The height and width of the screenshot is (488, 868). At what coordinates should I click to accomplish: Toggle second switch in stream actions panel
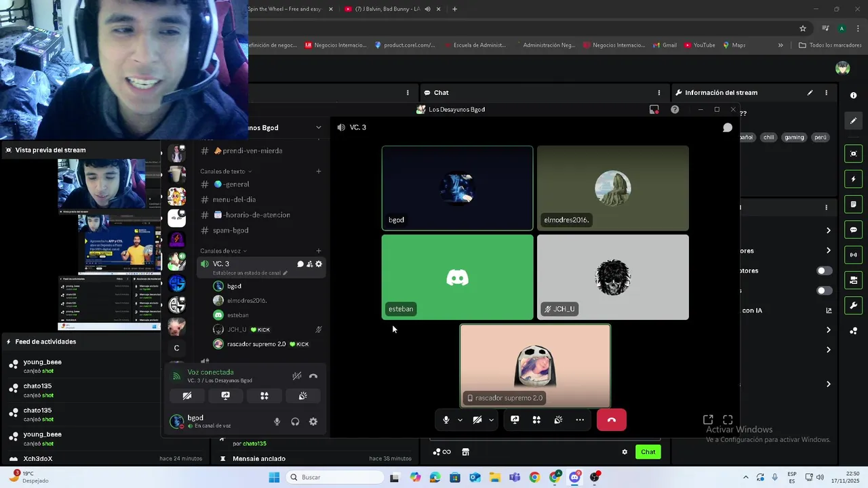[824, 291]
